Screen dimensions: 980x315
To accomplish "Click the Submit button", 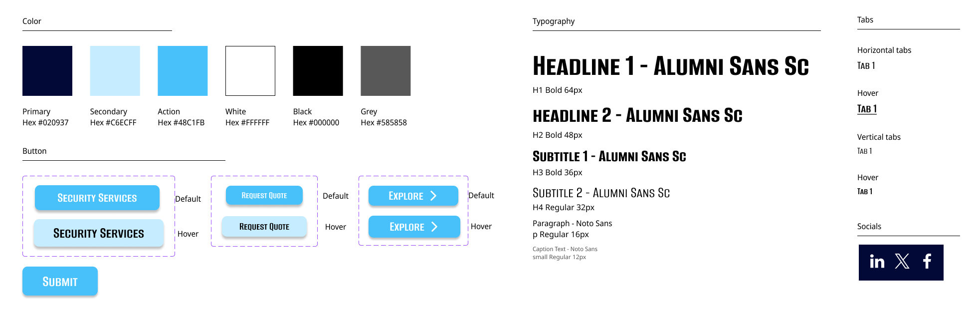I will tap(60, 281).
